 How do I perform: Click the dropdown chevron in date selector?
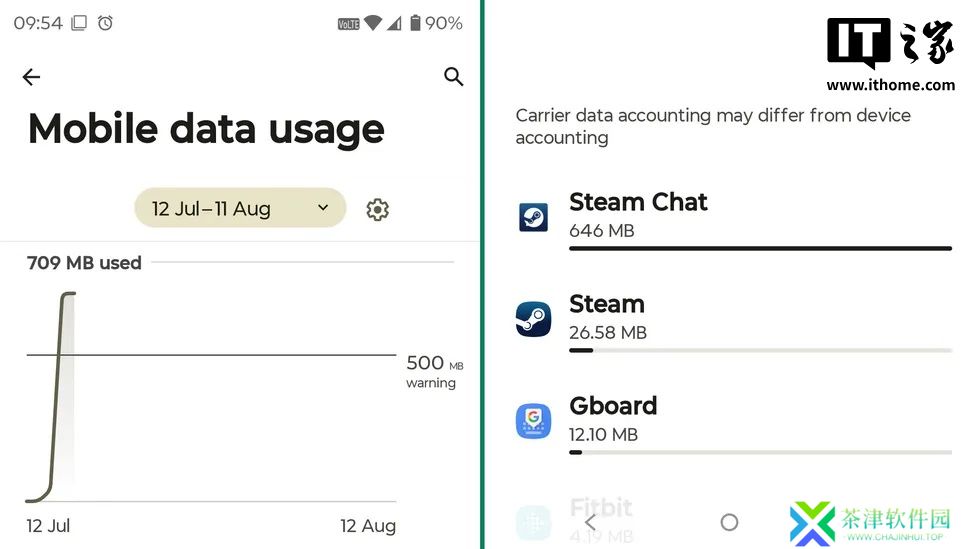[323, 207]
